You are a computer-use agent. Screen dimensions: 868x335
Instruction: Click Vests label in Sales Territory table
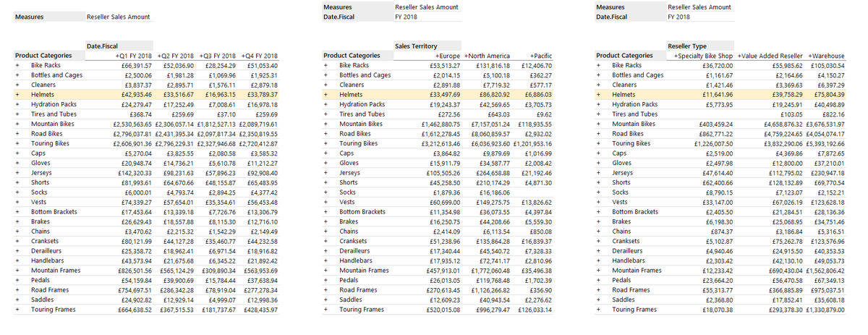click(x=347, y=202)
